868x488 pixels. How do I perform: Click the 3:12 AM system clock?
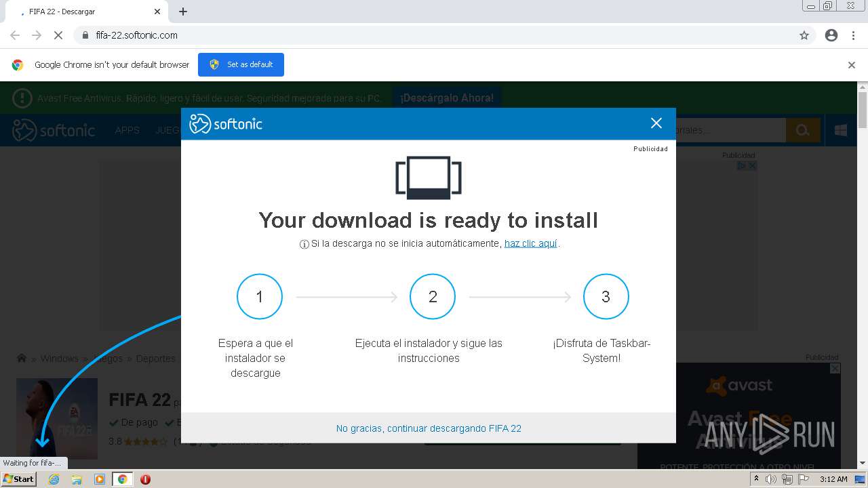[x=833, y=479]
